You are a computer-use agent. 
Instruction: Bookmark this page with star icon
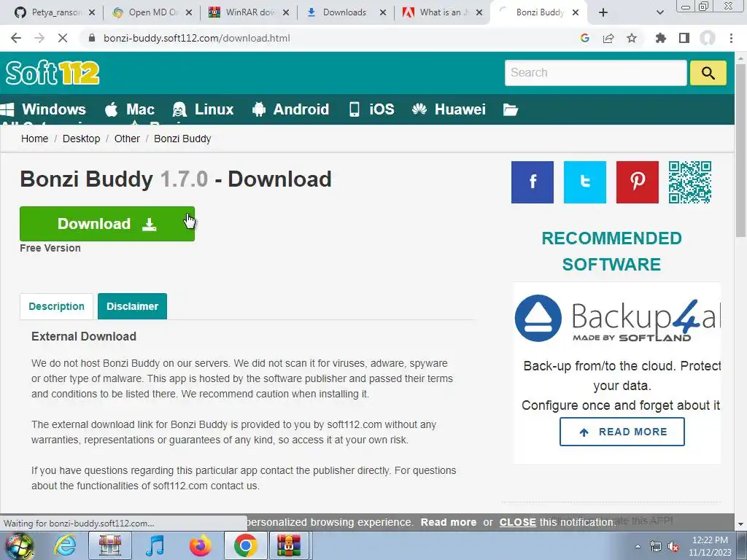tap(632, 38)
